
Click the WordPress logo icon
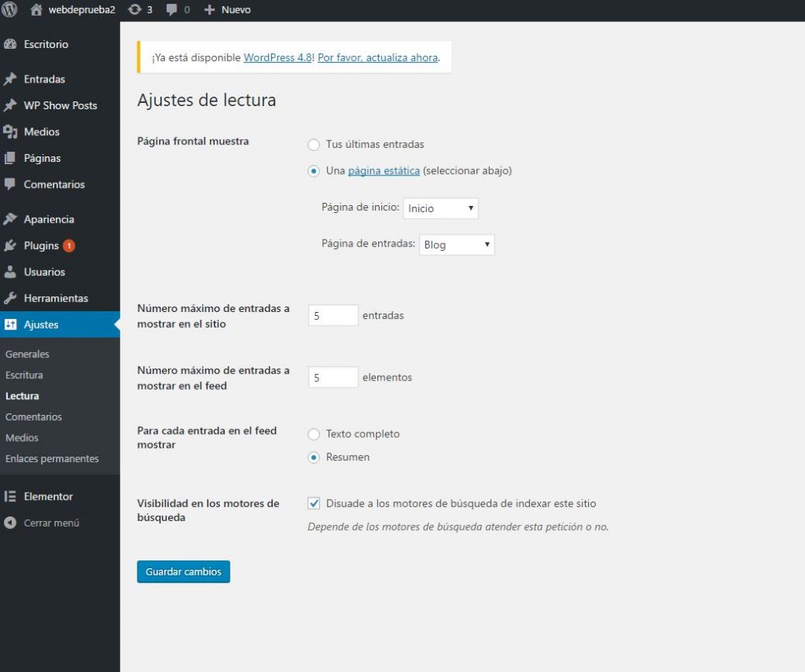tap(9, 9)
